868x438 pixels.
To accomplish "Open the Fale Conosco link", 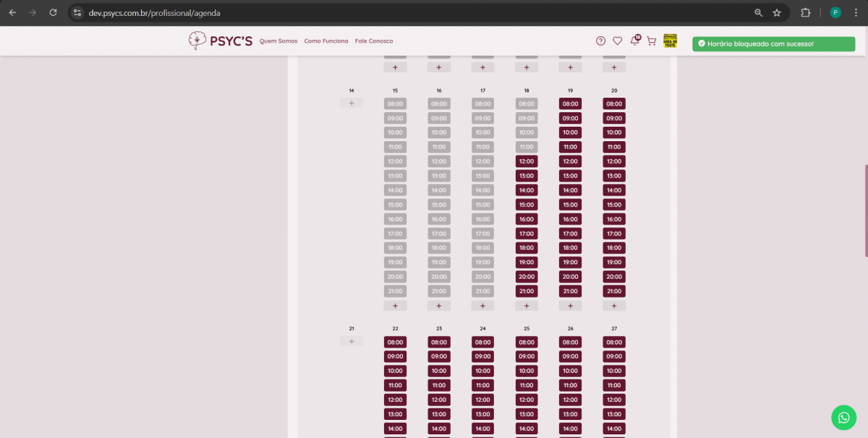I will click(x=374, y=41).
